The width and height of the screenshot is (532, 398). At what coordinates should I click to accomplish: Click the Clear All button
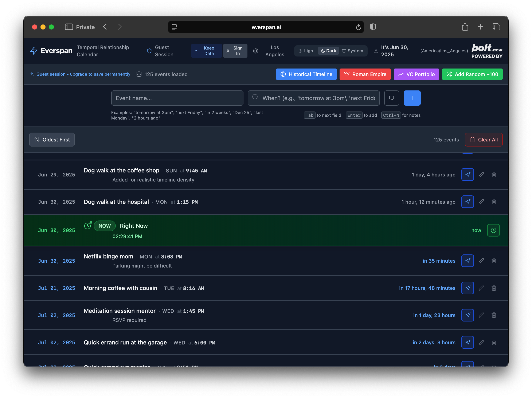coord(484,140)
